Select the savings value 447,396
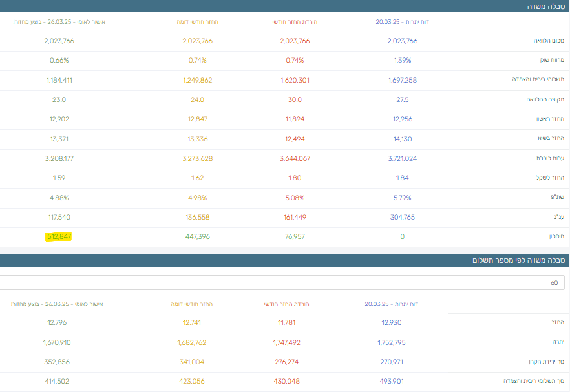The width and height of the screenshot is (570, 392). tap(197, 237)
